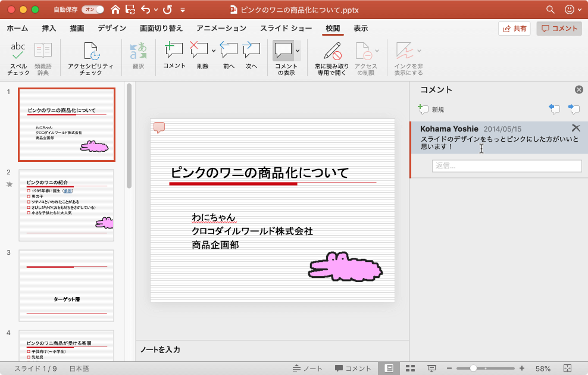Switch to slide sorter view in status bar
The width and height of the screenshot is (588, 375).
tap(410, 368)
